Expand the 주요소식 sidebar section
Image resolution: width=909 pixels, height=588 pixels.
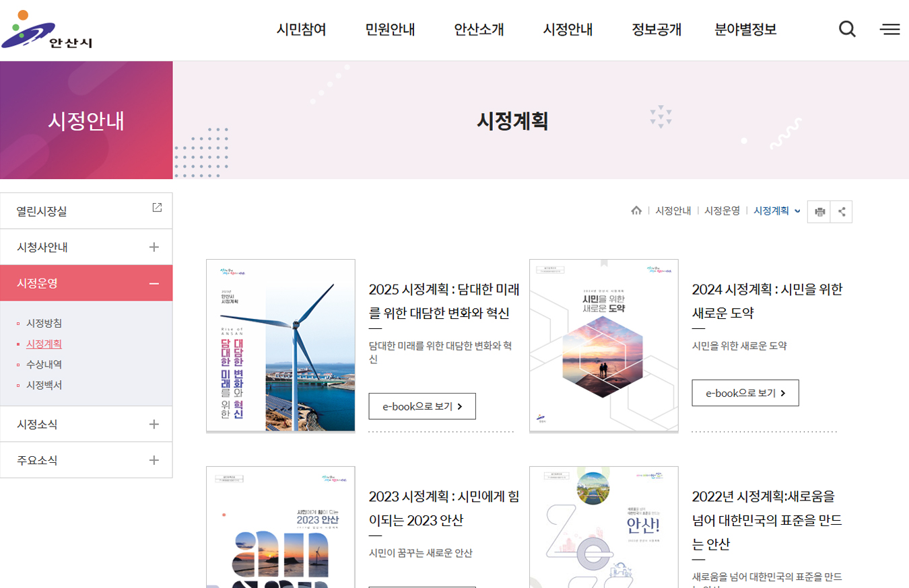(154, 460)
